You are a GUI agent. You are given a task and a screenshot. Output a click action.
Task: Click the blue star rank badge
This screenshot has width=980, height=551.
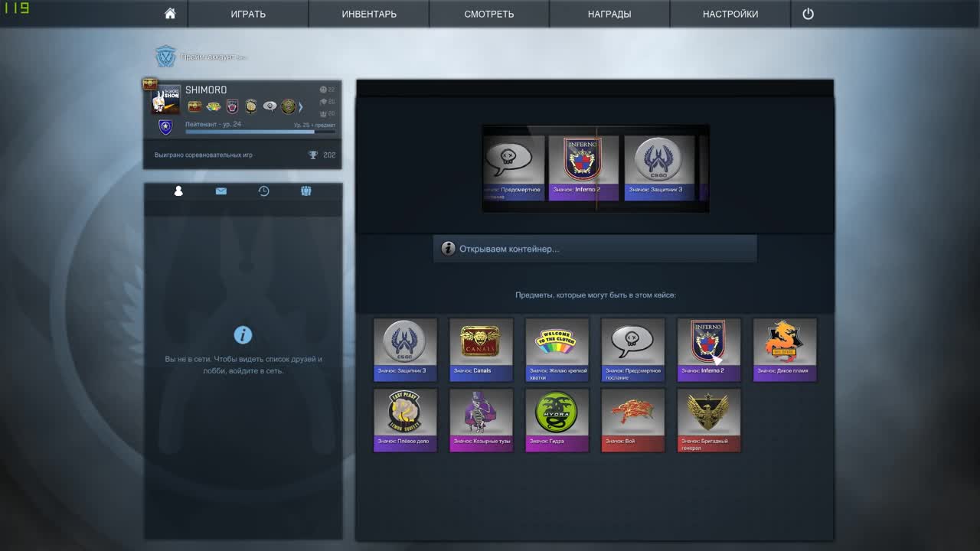[x=165, y=127]
